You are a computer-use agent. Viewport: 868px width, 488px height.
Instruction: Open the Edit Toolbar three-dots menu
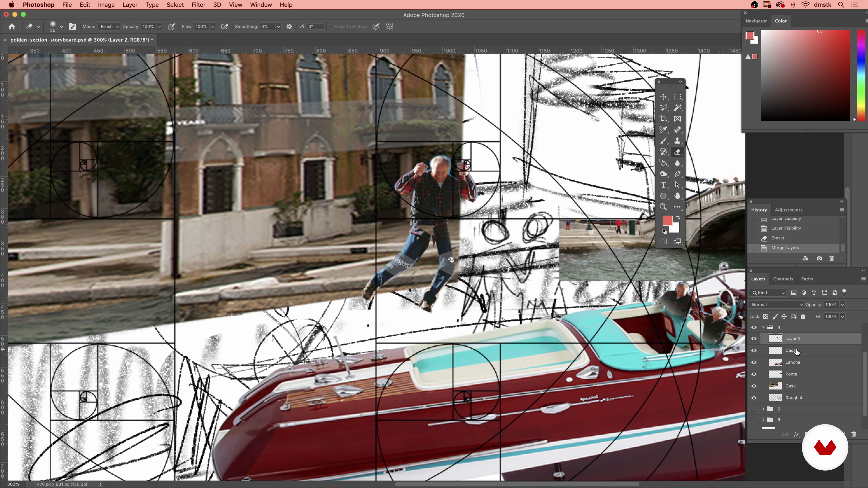pos(677,207)
